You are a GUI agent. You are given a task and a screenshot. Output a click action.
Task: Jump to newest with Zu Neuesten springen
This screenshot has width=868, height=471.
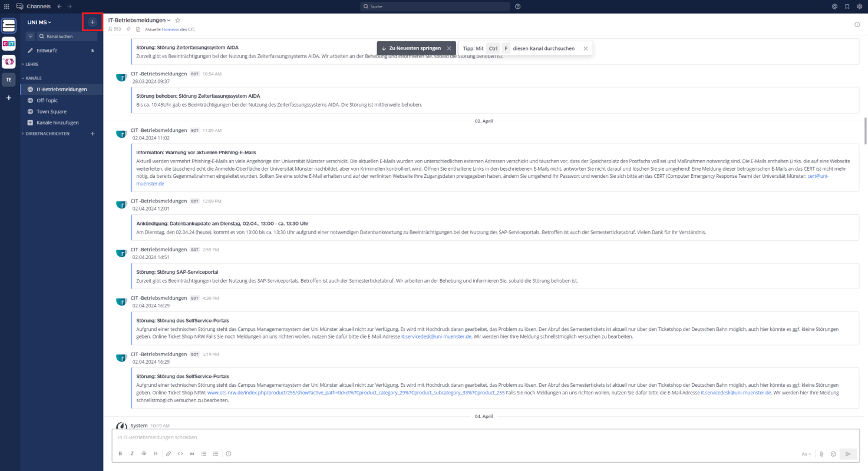click(411, 48)
